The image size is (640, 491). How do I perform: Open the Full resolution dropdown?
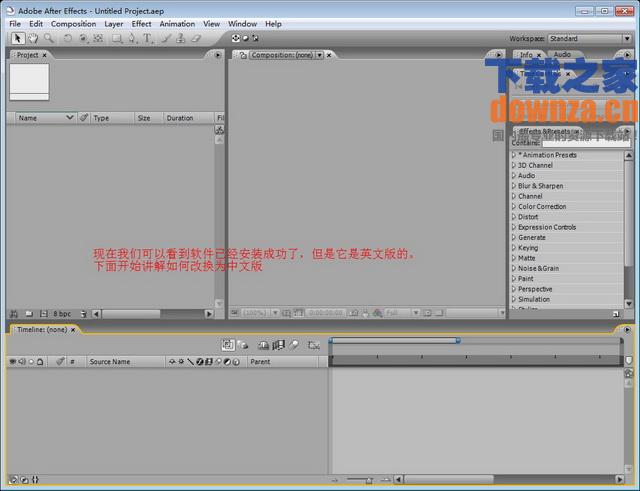coord(402,313)
